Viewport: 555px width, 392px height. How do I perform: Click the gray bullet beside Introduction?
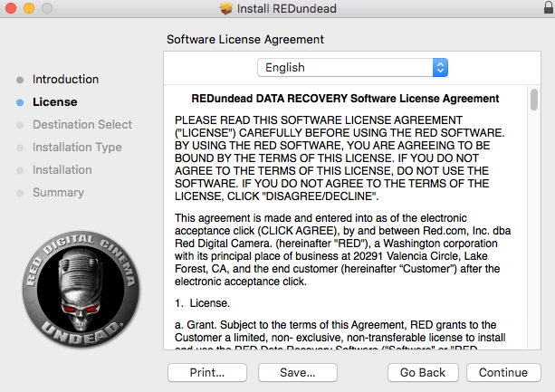click(x=20, y=80)
